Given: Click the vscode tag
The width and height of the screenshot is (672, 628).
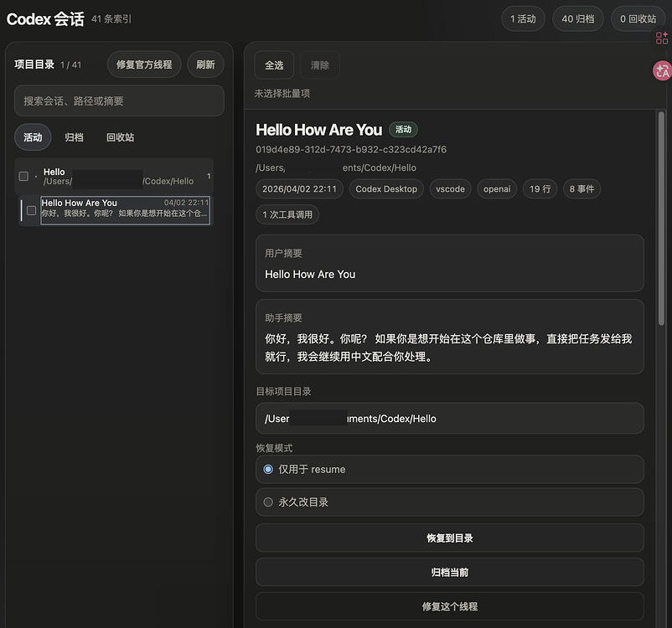Looking at the screenshot, I should tap(450, 189).
